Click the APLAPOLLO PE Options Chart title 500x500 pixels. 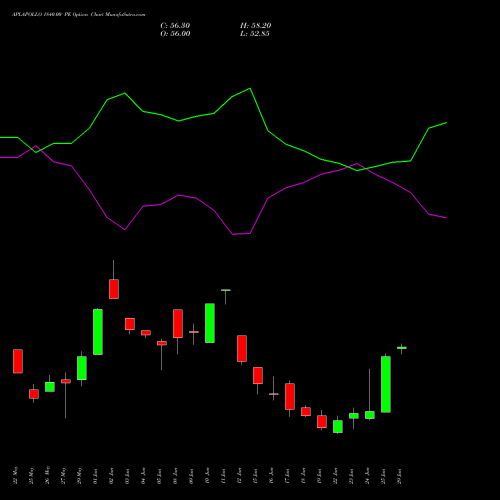tap(79, 15)
